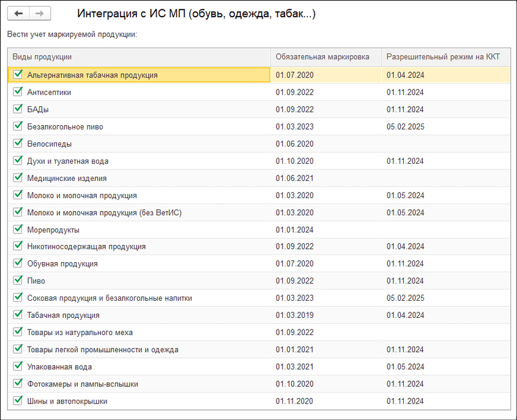
Task: Toggle the Антисептики checkbox
Action: click(x=18, y=92)
